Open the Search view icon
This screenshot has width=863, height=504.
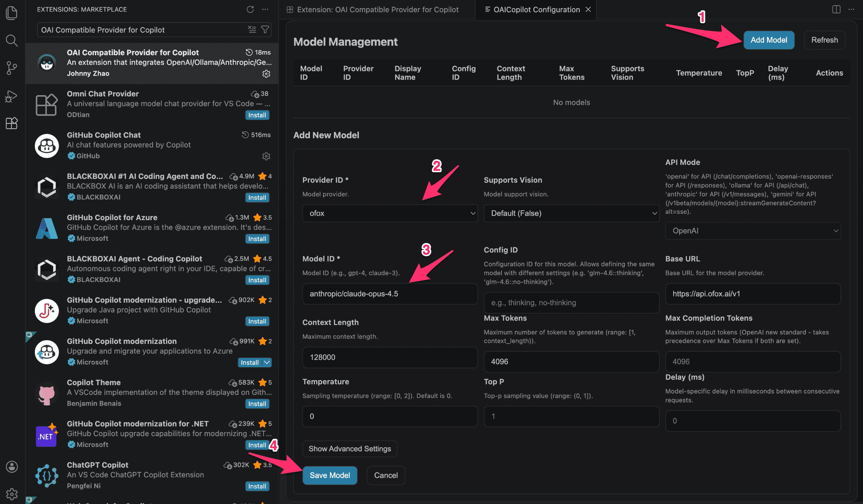click(12, 40)
